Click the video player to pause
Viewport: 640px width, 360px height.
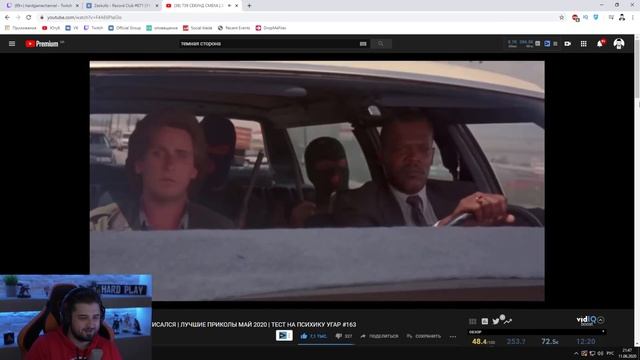317,181
